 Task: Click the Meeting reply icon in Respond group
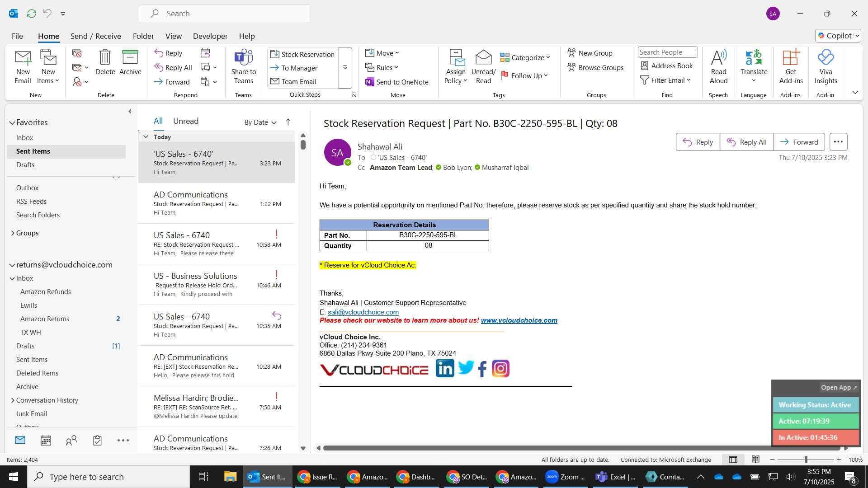tap(205, 53)
